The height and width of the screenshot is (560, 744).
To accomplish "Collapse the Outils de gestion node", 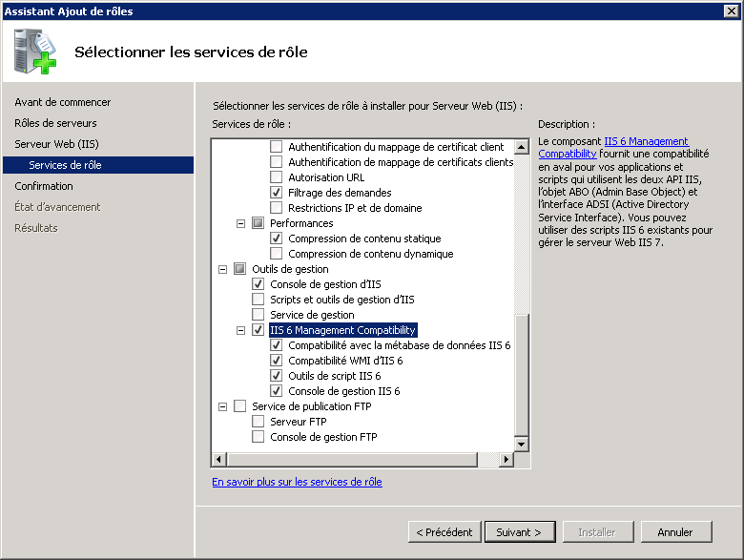I will 223,269.
